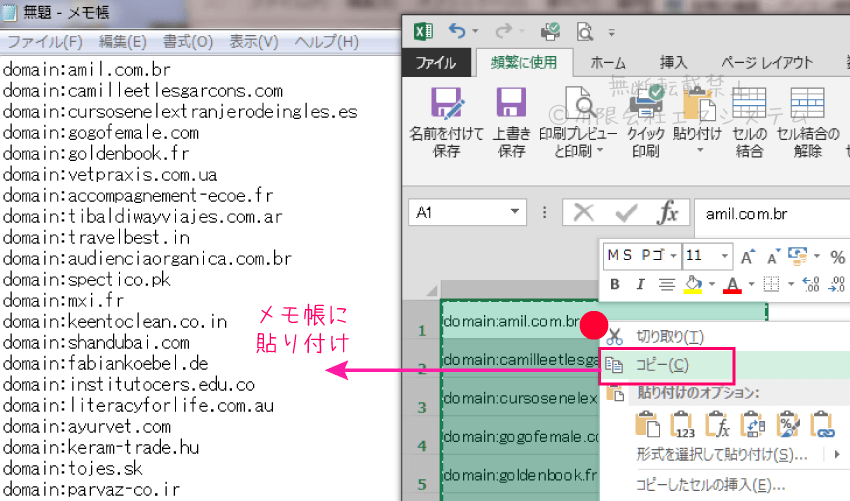The height and width of the screenshot is (501, 850).
Task: Open Notepad's 書式(O) menu
Action: [x=188, y=42]
